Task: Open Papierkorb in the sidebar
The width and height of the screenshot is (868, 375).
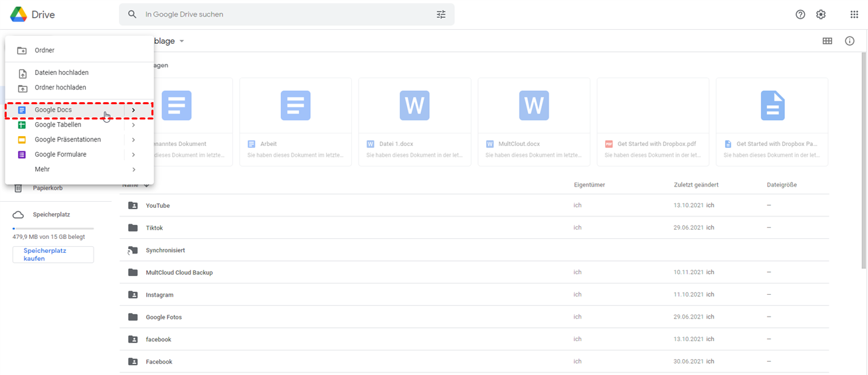Action: 48,188
